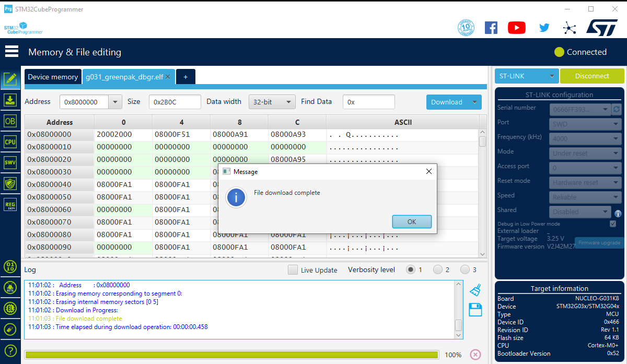Click the Size input field
627x364 pixels.
[x=175, y=102]
